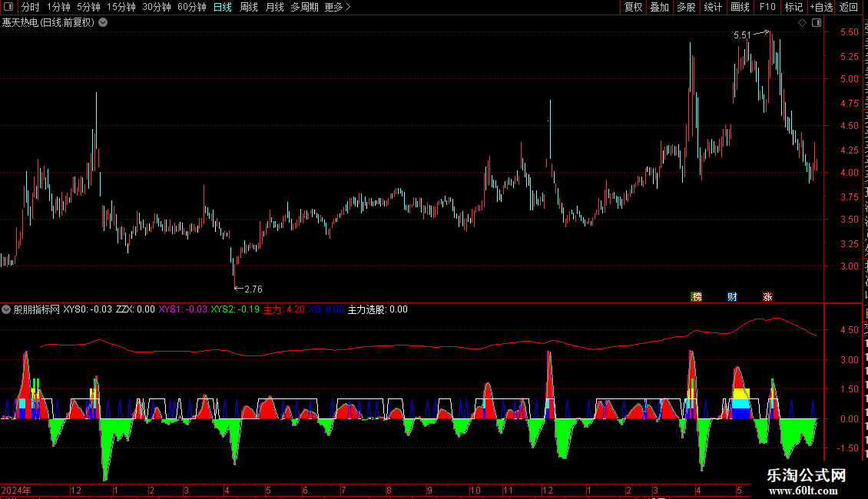The height and width of the screenshot is (499, 868).
Task: Click the 财 finance marker icon
Action: [x=732, y=297]
